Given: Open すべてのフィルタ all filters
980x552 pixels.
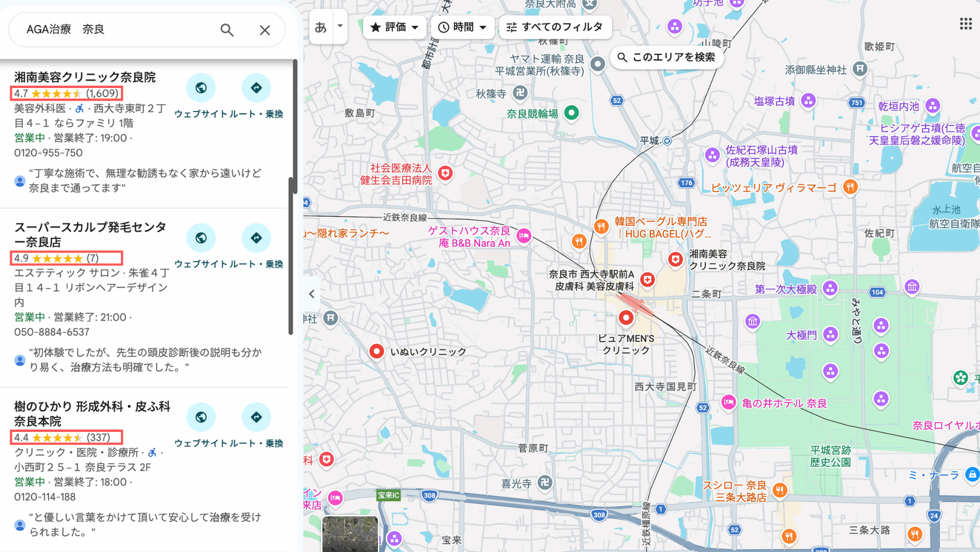Looking at the screenshot, I should point(555,27).
